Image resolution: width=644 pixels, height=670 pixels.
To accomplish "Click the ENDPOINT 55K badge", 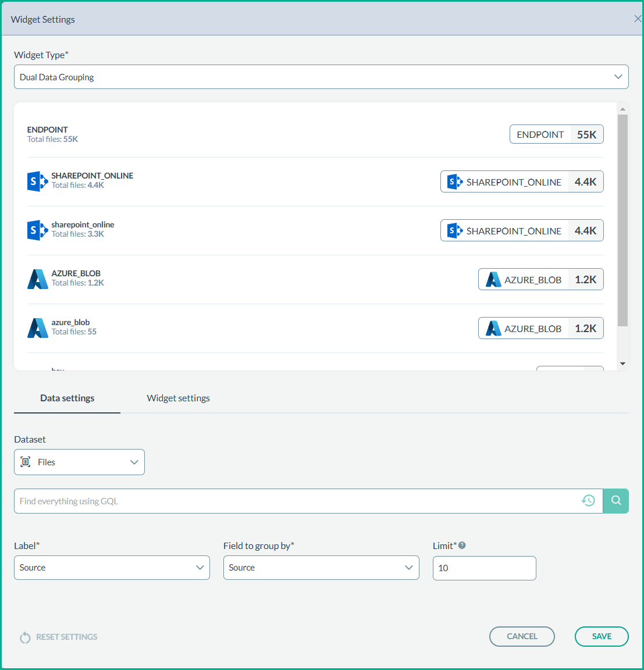I will click(x=556, y=134).
